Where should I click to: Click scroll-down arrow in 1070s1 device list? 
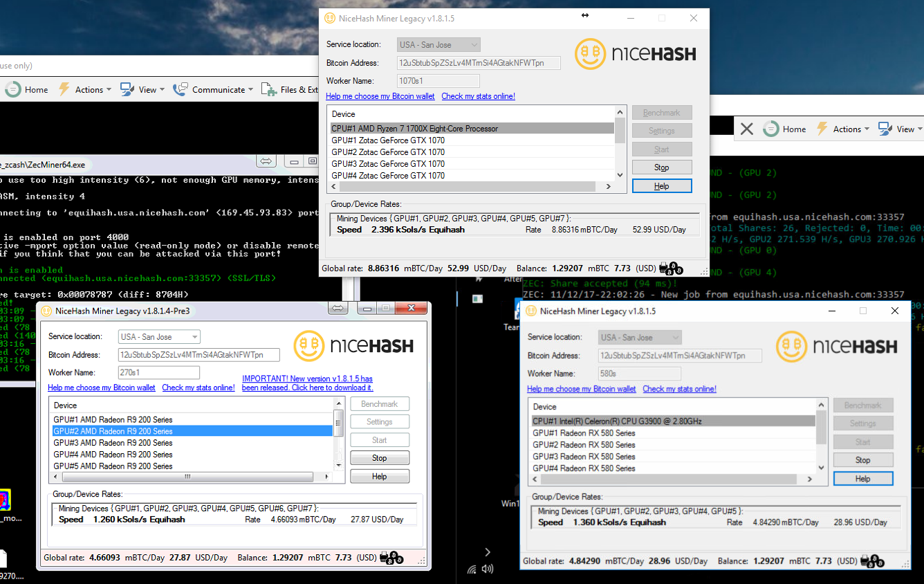point(620,175)
